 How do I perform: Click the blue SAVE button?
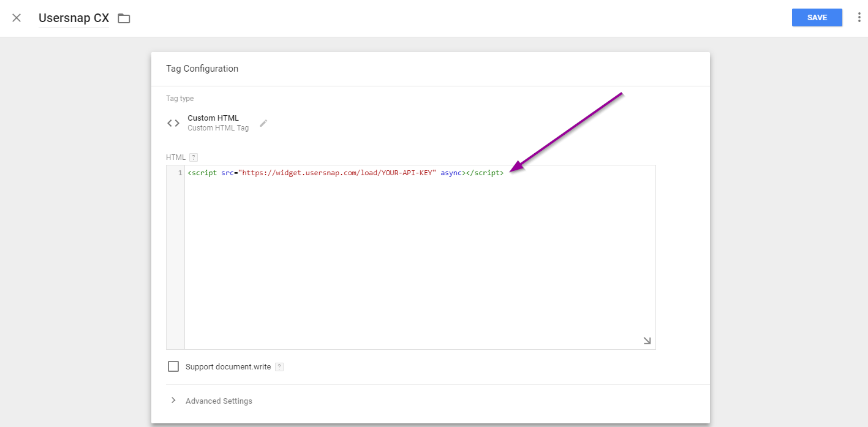817,18
